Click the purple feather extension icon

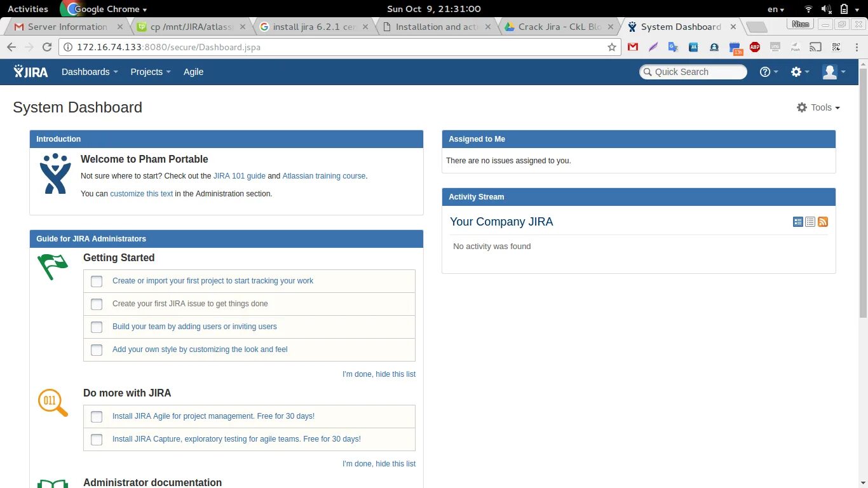click(x=653, y=47)
